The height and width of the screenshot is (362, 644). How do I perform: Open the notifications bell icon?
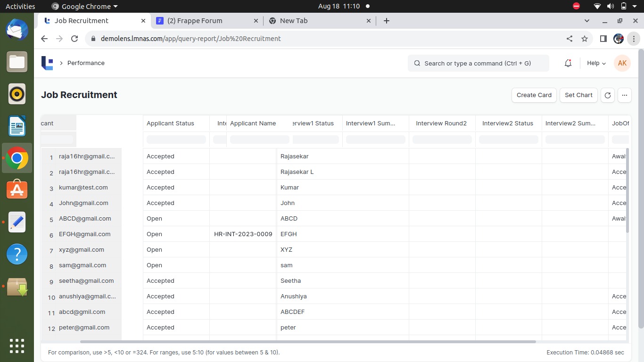[x=568, y=63]
